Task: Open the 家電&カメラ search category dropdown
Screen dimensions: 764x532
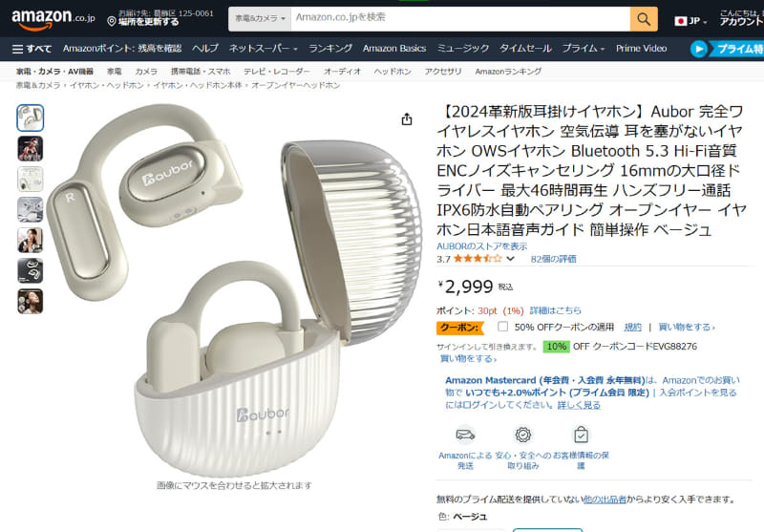Action: 260,19
